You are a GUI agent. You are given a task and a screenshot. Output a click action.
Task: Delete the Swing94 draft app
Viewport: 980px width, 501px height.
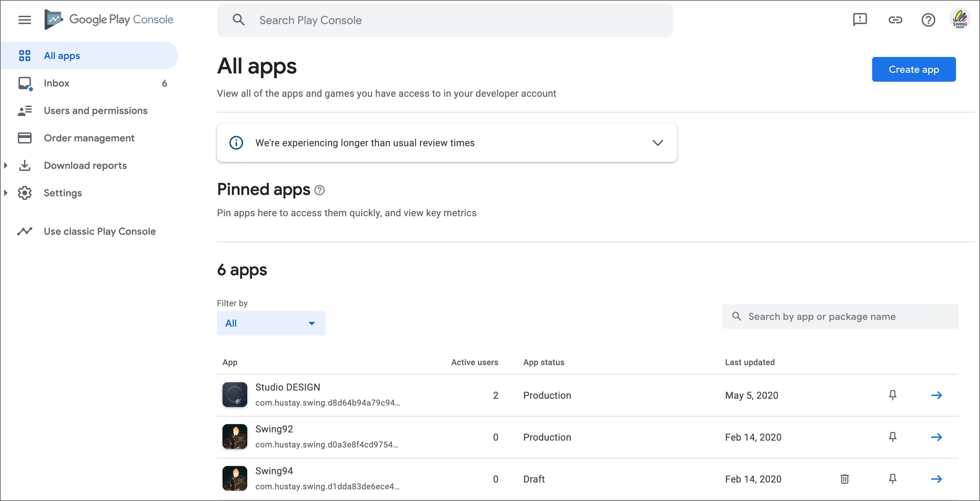click(x=845, y=479)
